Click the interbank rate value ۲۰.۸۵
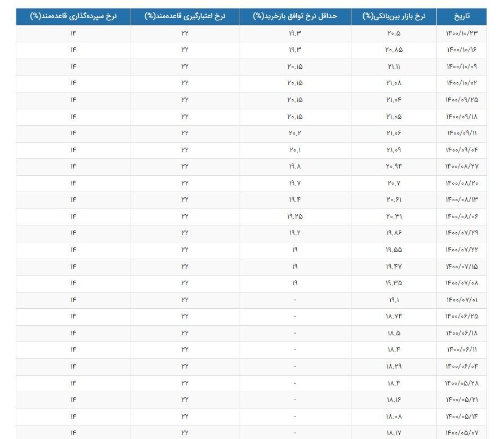This screenshot has width=504, height=439. [394, 50]
